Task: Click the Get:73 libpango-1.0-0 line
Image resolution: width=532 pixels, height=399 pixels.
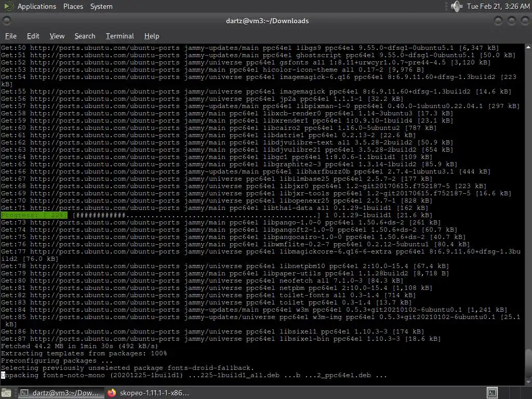Action: [220, 222]
